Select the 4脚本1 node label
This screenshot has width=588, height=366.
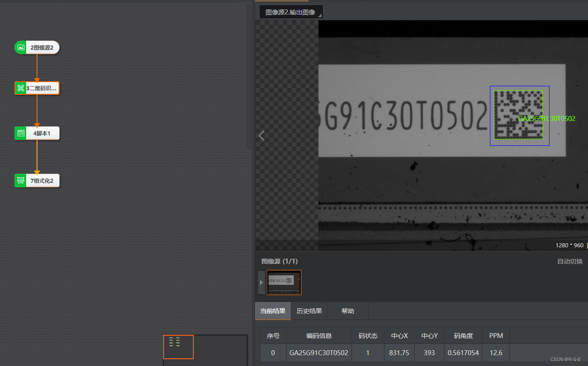coord(42,133)
